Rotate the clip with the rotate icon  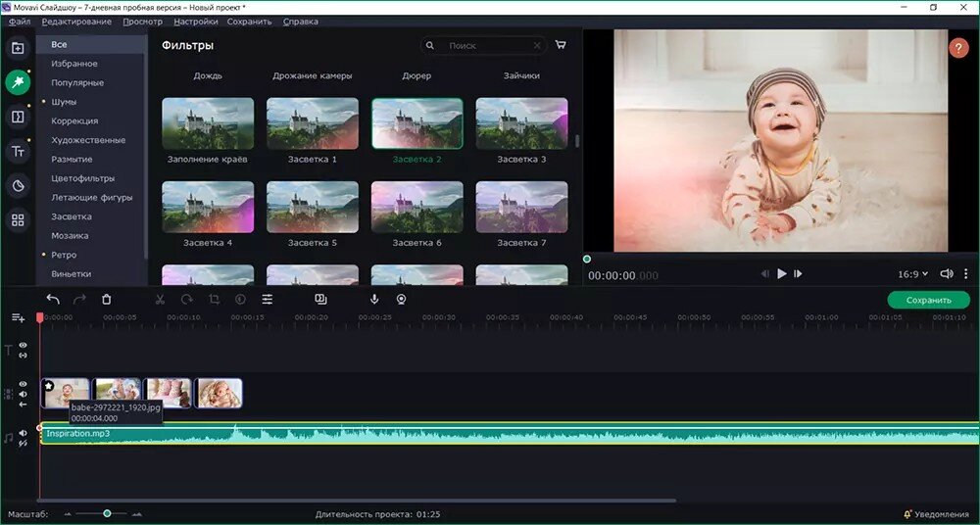point(187,300)
